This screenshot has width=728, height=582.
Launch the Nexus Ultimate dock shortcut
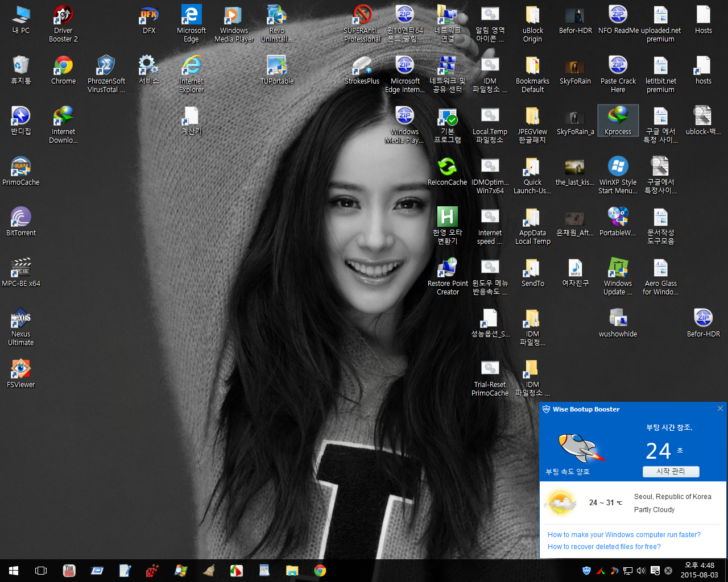[x=21, y=327]
